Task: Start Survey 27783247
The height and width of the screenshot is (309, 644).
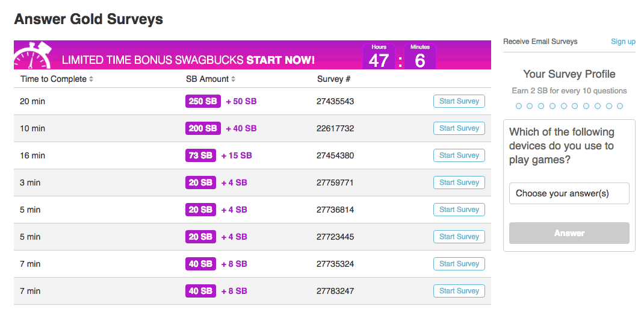Action: 459,291
